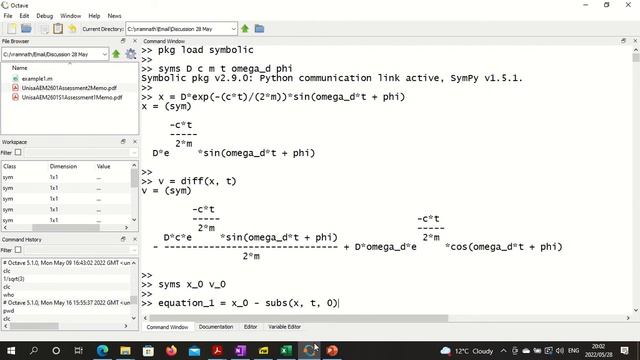The height and width of the screenshot is (360, 640).
Task: Open the Microsoft Store from the taskbar
Action: (148, 351)
